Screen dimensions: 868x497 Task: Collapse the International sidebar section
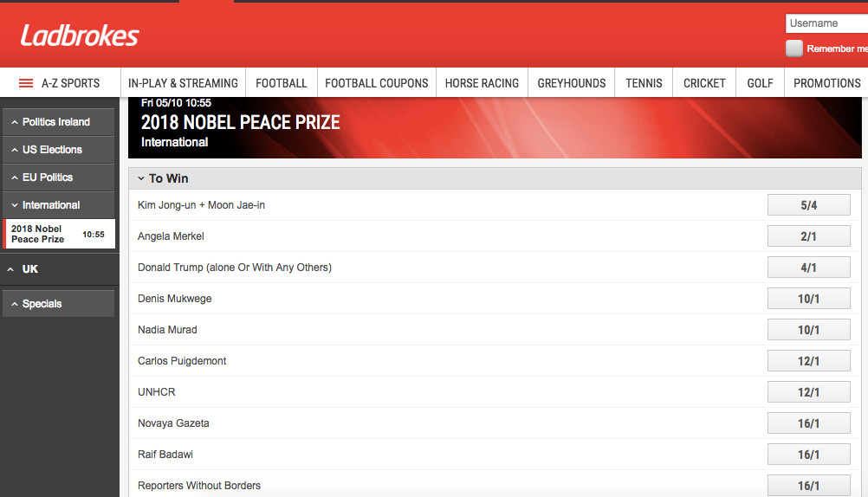point(58,205)
